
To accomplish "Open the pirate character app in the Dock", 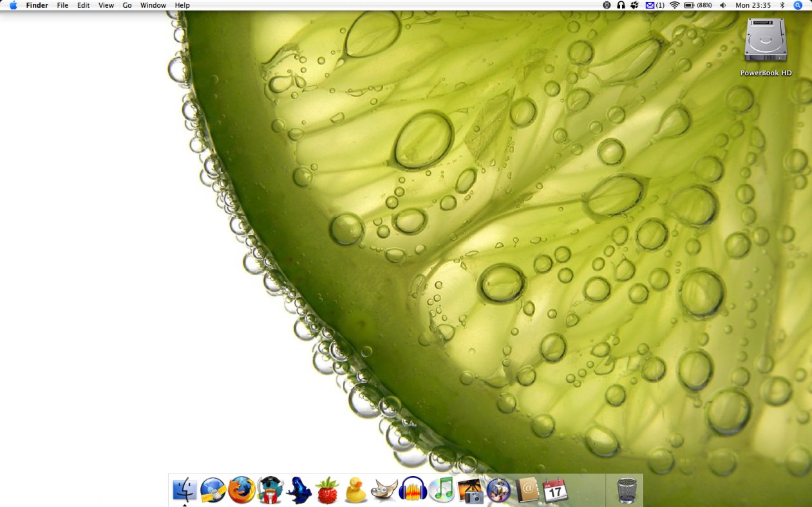I will [x=270, y=490].
